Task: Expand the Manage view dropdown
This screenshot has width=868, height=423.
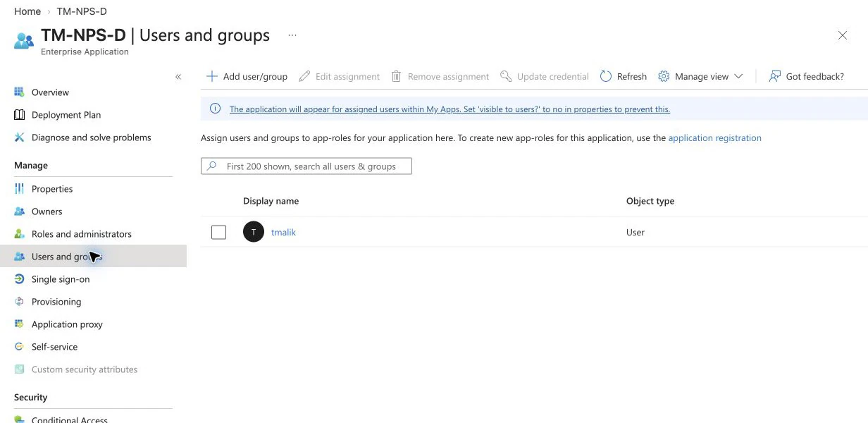Action: pos(701,76)
